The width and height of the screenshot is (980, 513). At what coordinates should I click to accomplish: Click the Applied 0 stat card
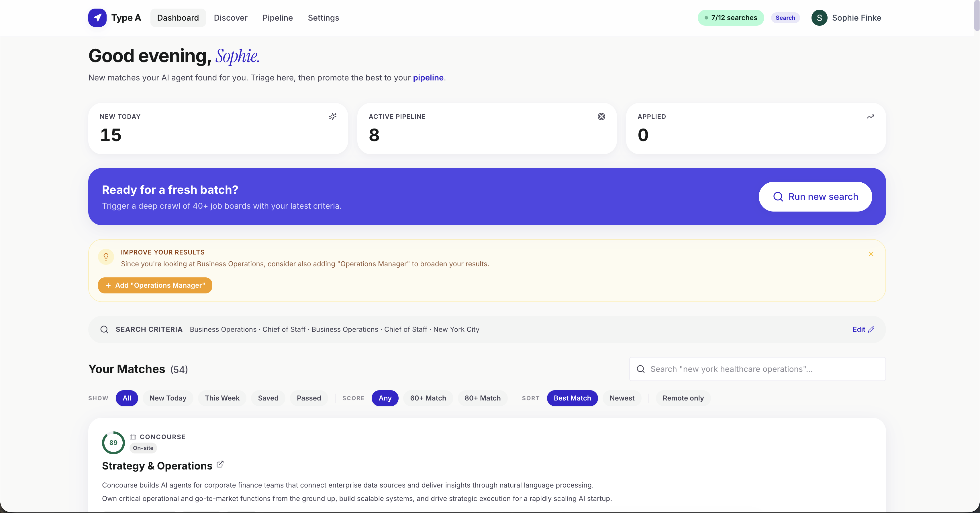coord(756,129)
